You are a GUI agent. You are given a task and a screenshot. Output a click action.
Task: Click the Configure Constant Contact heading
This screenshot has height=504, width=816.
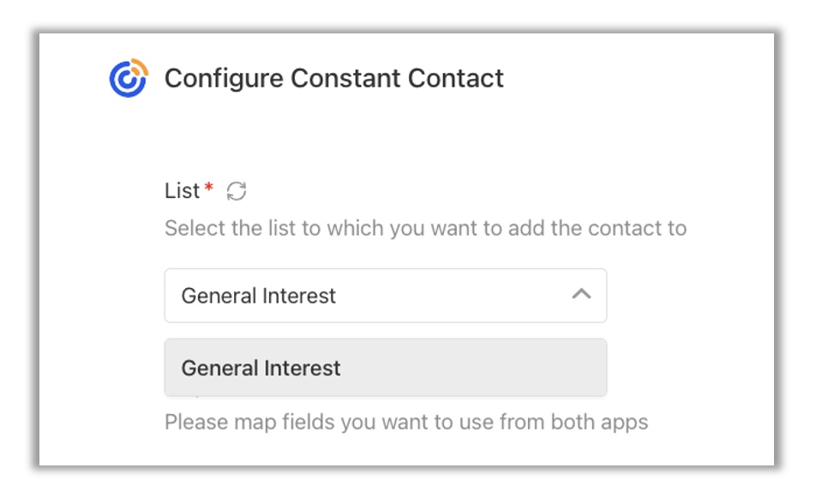pyautogui.click(x=333, y=79)
